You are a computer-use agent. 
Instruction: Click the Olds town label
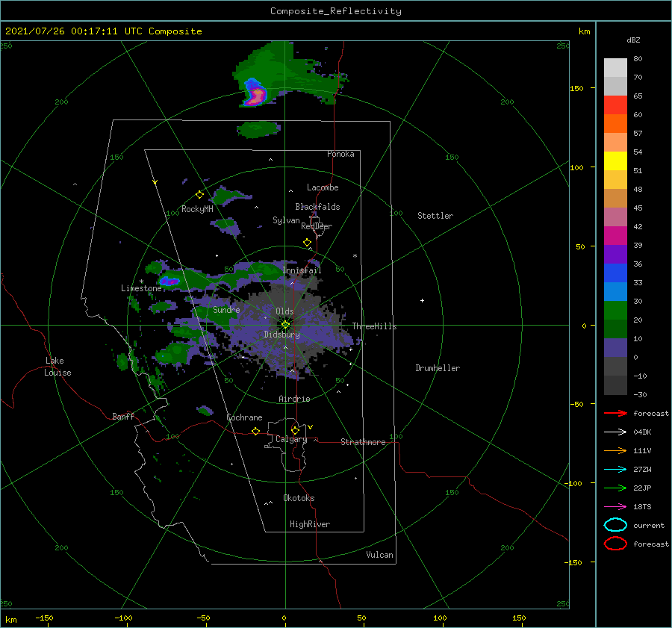click(x=284, y=311)
